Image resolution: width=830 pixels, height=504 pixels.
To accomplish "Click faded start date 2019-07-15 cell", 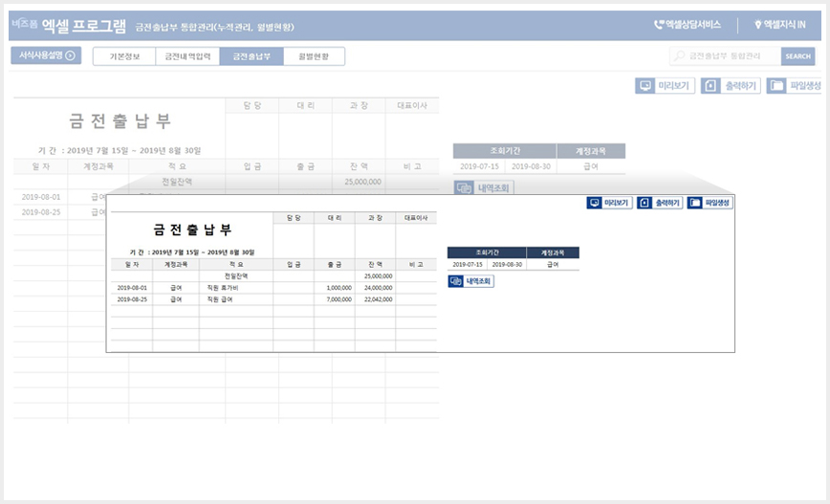I will tap(479, 166).
